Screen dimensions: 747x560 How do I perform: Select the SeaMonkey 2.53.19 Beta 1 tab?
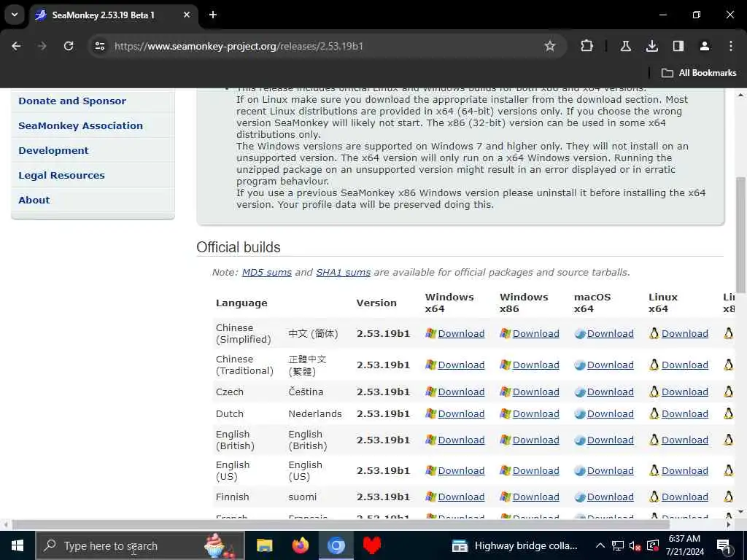(115, 15)
